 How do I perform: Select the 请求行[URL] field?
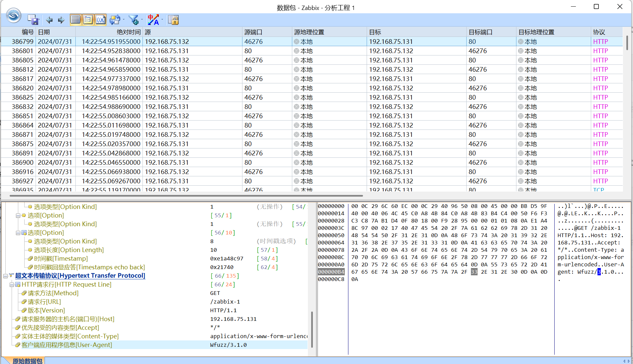pyautogui.click(x=45, y=302)
